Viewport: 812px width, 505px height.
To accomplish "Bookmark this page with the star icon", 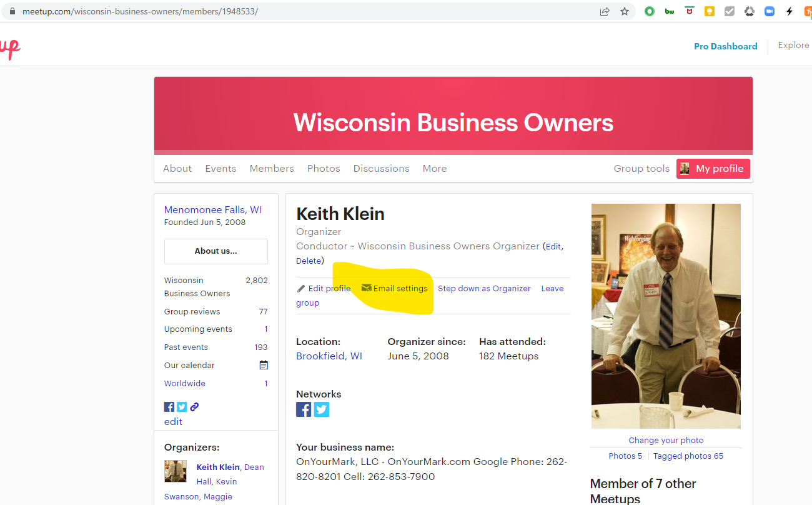I will coord(624,11).
